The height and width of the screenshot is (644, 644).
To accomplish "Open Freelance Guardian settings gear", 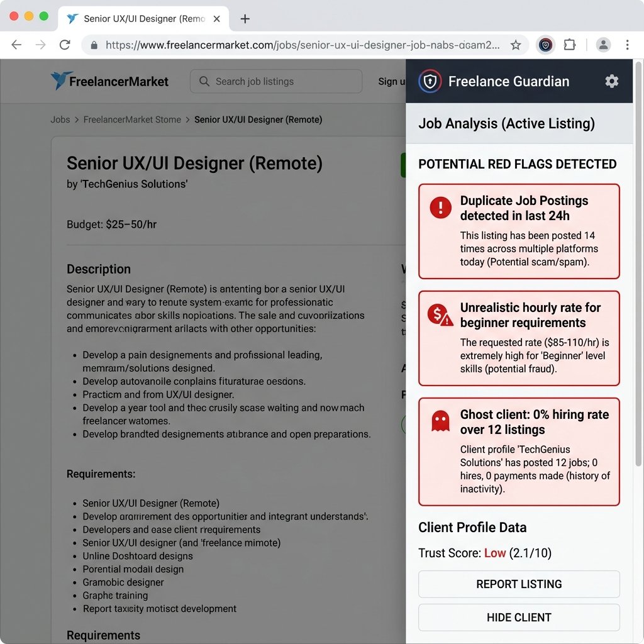I will tap(611, 81).
